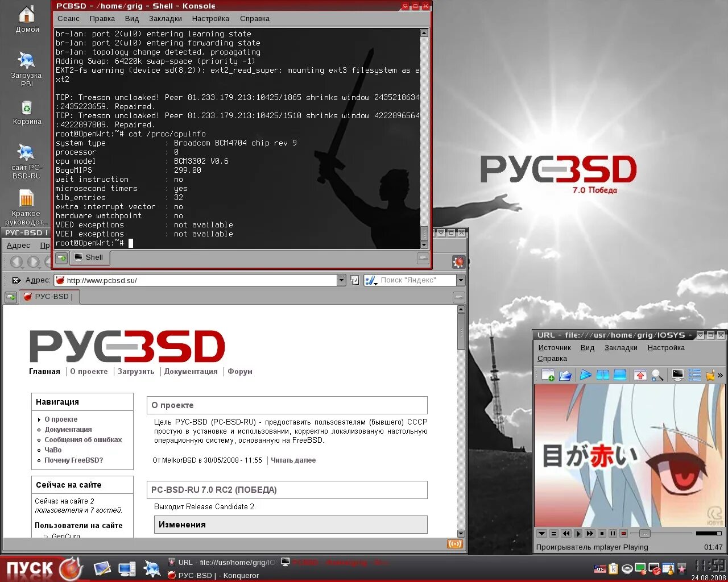
Task: Open the Форум link on the web page
Action: 240,372
